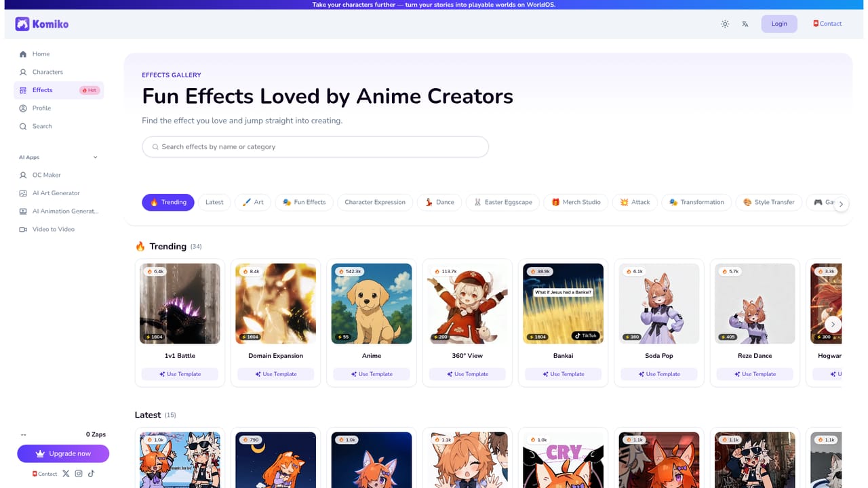Use Template for Anime effect
The width and height of the screenshot is (868, 488).
372,374
